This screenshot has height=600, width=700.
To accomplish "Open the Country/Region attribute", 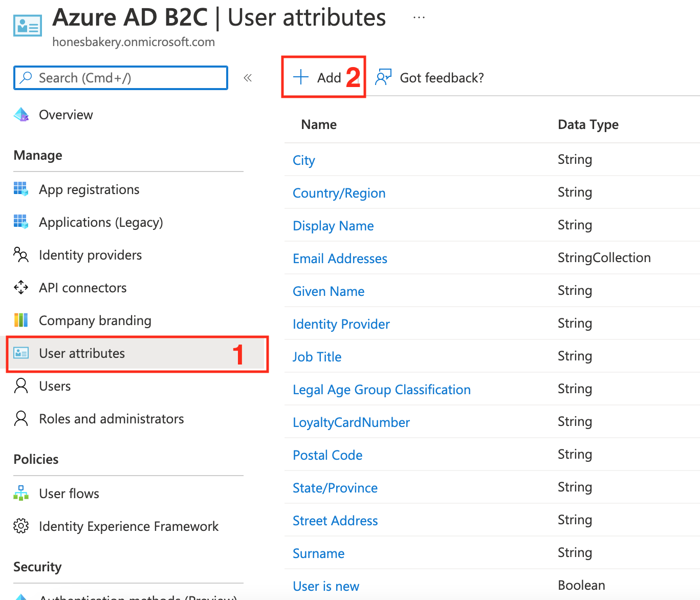I will pyautogui.click(x=339, y=193).
